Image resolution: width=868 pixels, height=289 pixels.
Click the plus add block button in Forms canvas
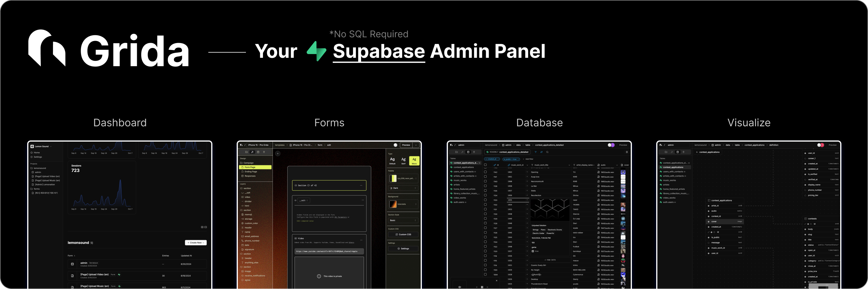pos(278,153)
